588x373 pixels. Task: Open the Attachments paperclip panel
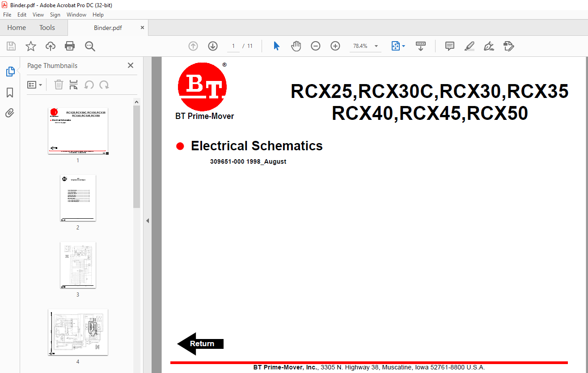coord(10,113)
